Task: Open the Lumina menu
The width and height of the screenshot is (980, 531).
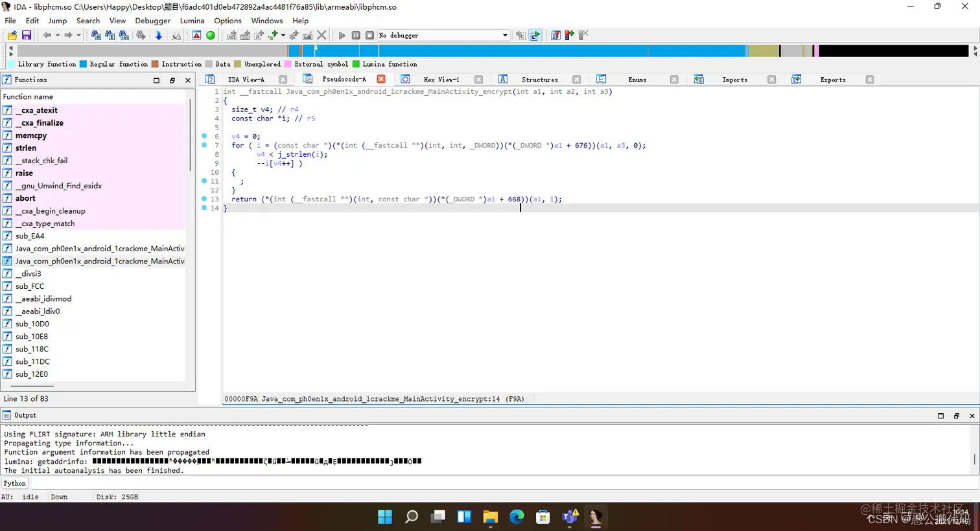Action: pyautogui.click(x=192, y=21)
